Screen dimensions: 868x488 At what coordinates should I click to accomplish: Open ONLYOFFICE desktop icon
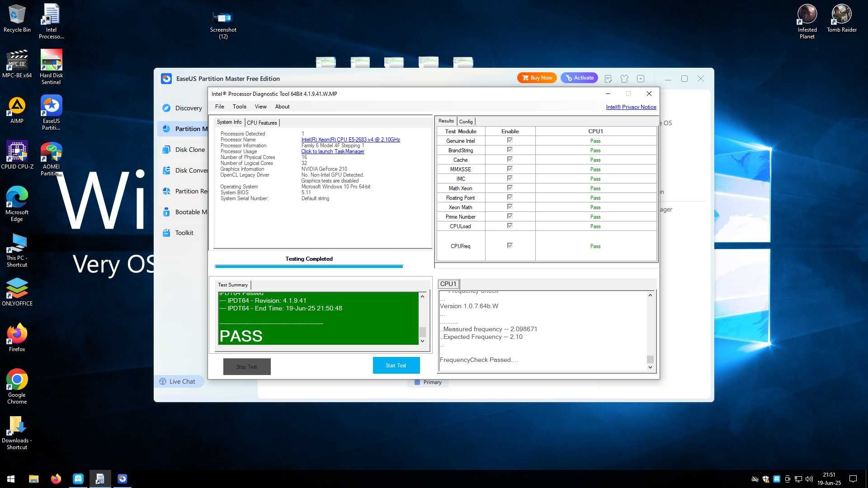point(17,292)
